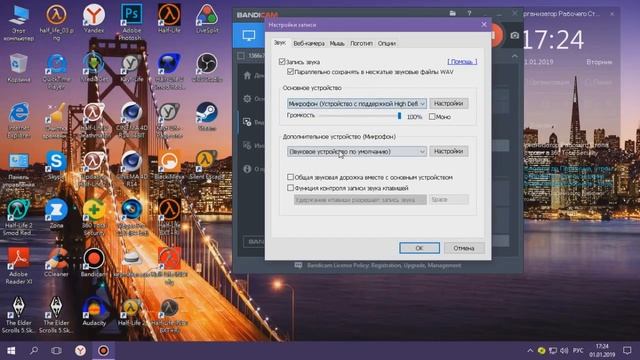Select half_life_03.png file on desktop

coord(56,23)
